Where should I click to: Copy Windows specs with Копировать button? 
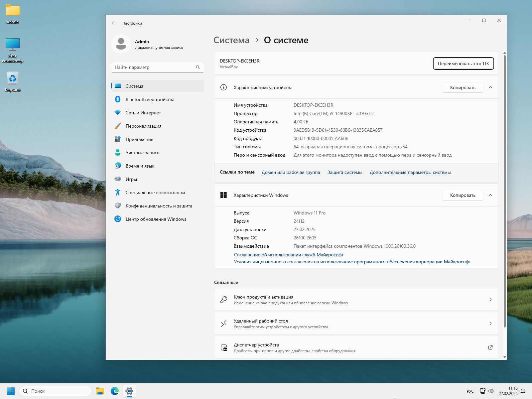point(463,195)
